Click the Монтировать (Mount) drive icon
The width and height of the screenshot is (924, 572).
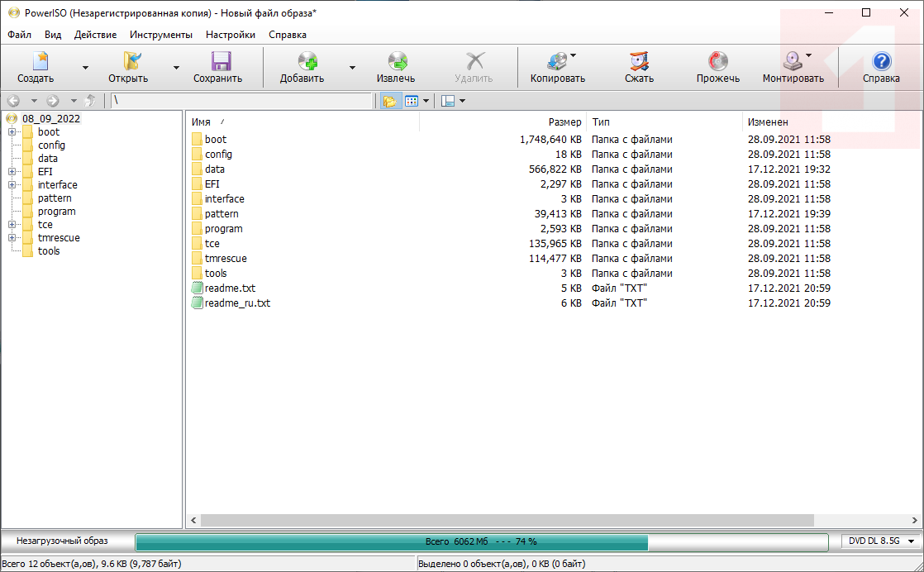(793, 61)
